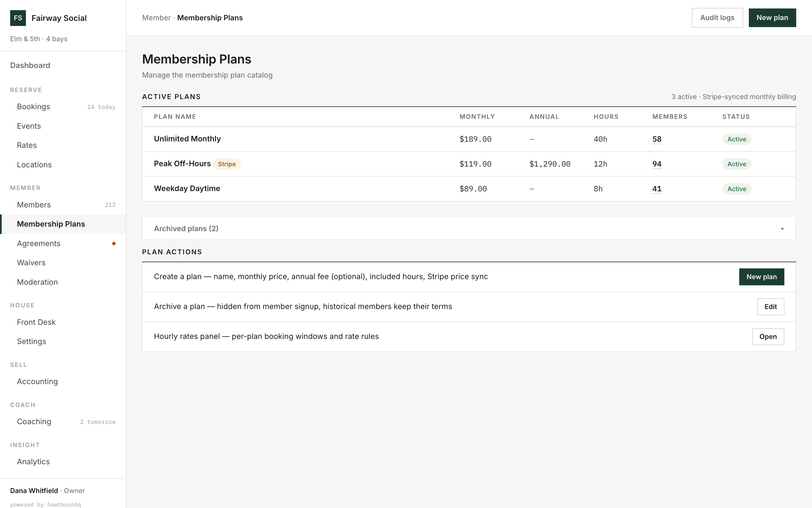Click Active status of Unlimited Monthly
Image resolution: width=812 pixels, height=508 pixels.
pos(736,139)
